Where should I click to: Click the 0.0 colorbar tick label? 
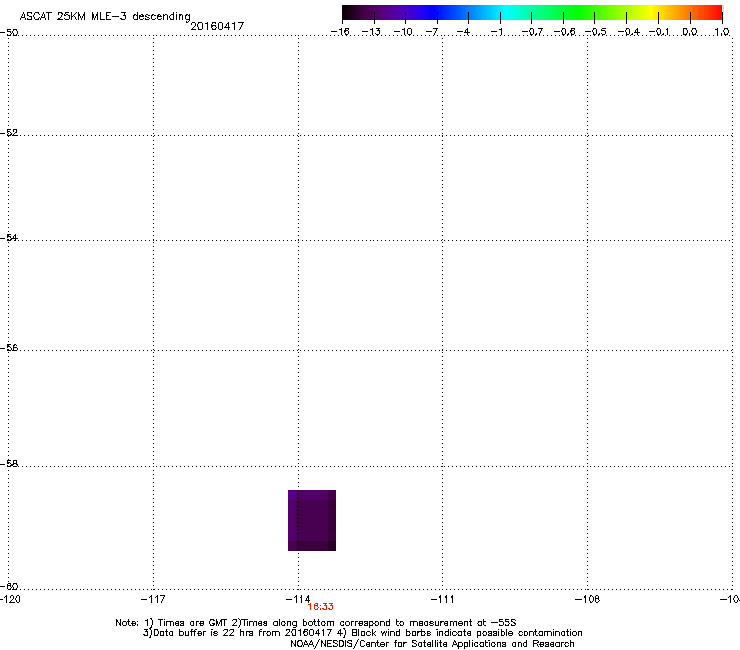coord(690,32)
